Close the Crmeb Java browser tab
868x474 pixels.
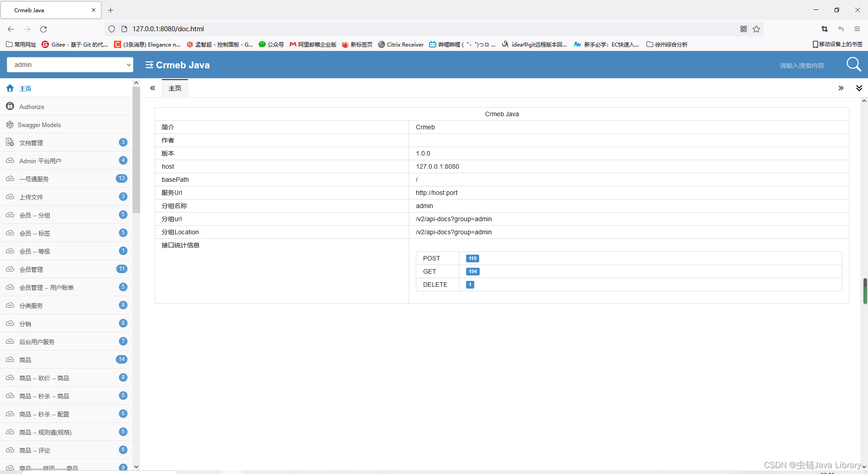pyautogui.click(x=94, y=10)
